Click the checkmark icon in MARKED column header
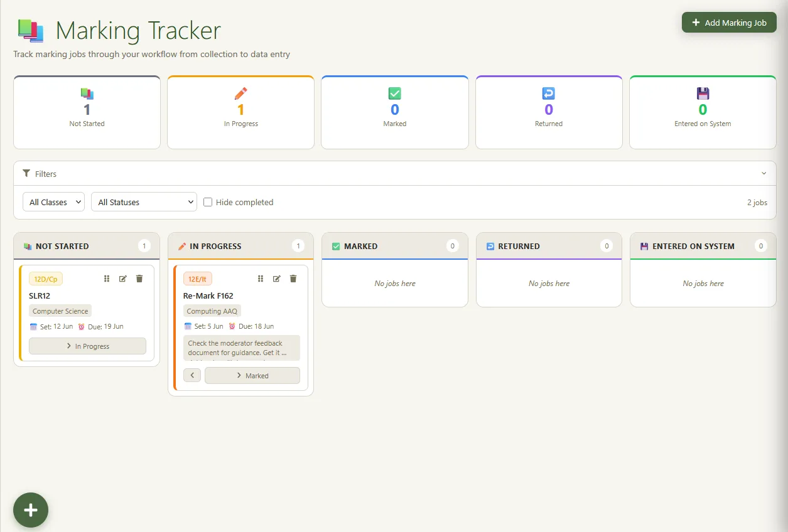The height and width of the screenshot is (532, 788). click(x=336, y=247)
